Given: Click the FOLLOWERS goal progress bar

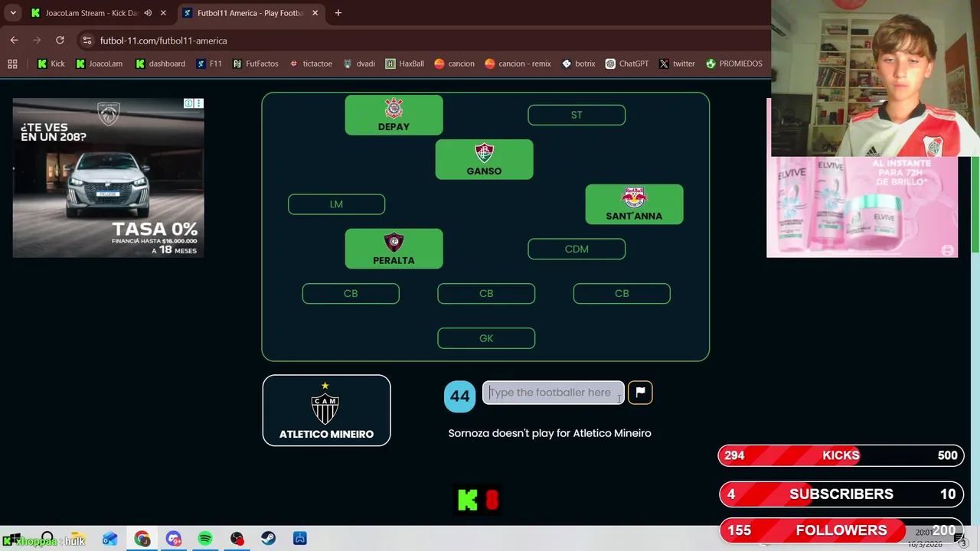Looking at the screenshot, I should pos(841,530).
